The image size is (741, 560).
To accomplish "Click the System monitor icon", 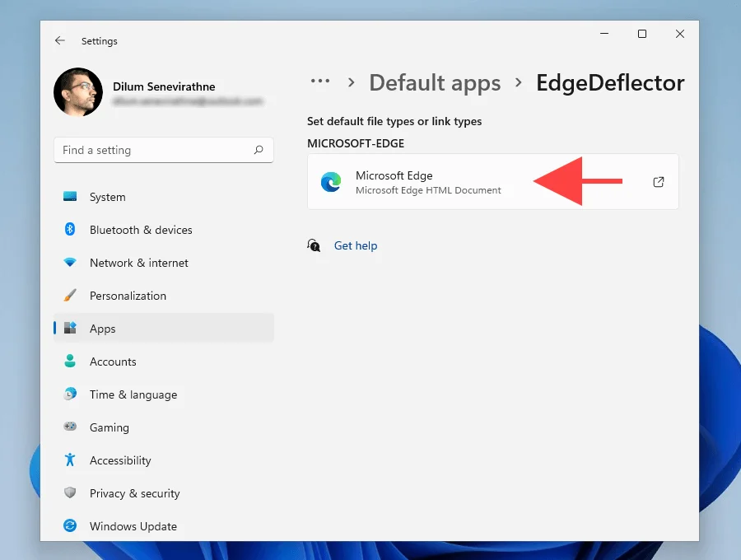I will tap(70, 196).
